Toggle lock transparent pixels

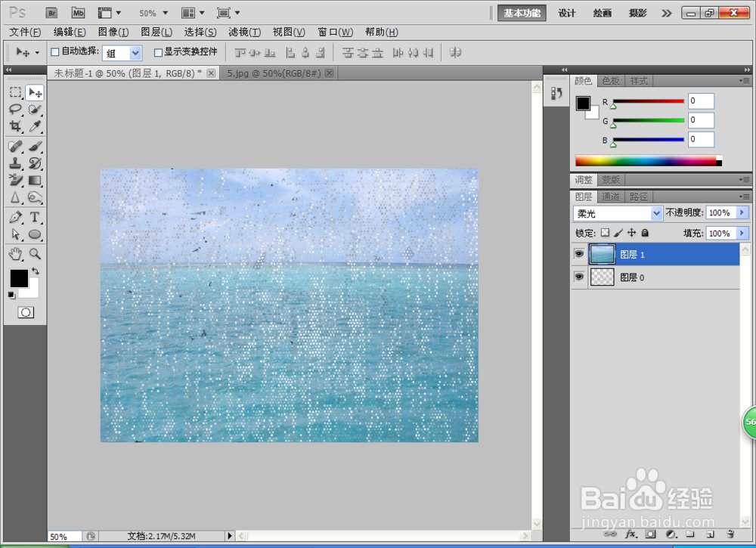[x=605, y=233]
